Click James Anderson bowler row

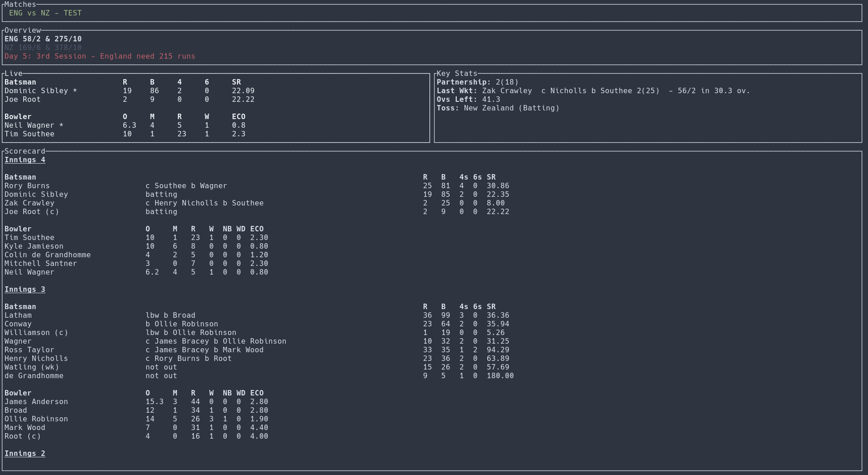click(136, 402)
